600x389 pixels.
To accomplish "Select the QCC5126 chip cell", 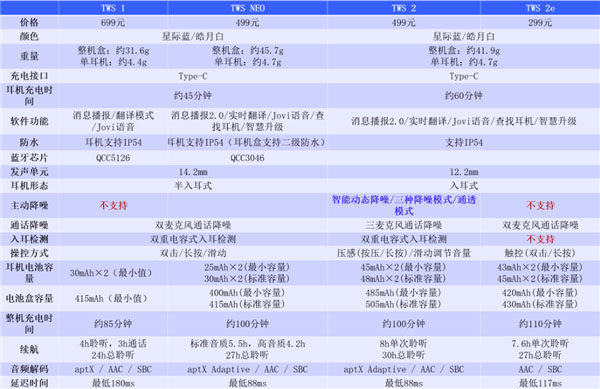I will click(x=113, y=158).
